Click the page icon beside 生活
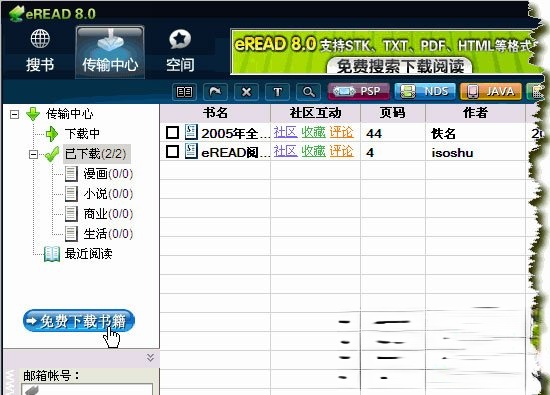Image resolution: width=550 pixels, height=395 pixels. 71,234
